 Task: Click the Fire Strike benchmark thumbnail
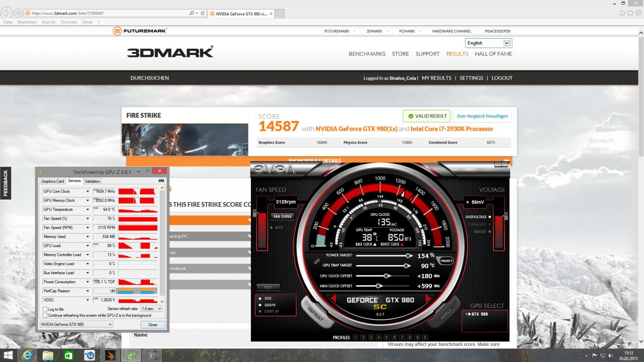(x=185, y=139)
